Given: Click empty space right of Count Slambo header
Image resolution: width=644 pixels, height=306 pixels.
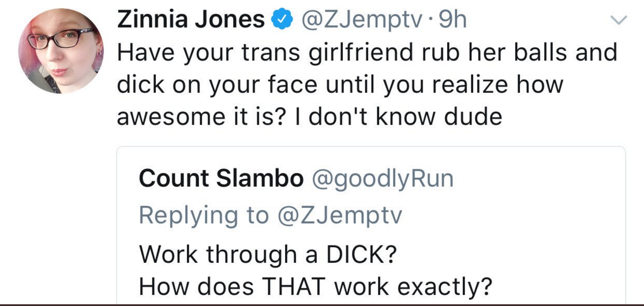Looking at the screenshot, I should tap(538, 179).
